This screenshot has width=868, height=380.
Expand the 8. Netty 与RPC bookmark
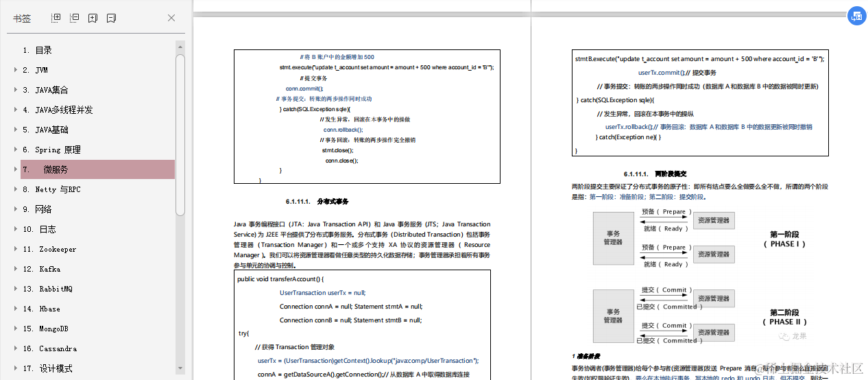pos(16,189)
